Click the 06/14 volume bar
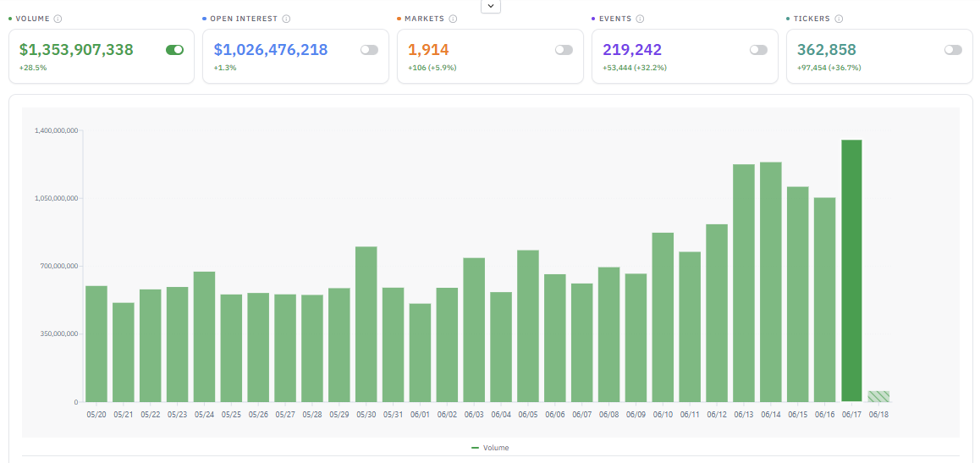The width and height of the screenshot is (980, 463). pos(771,282)
